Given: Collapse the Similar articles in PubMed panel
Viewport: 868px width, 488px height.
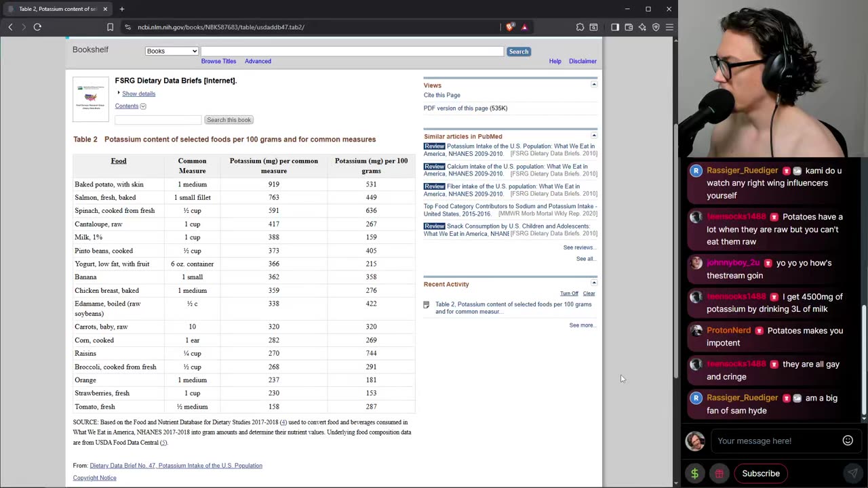Looking at the screenshot, I should coord(594,136).
